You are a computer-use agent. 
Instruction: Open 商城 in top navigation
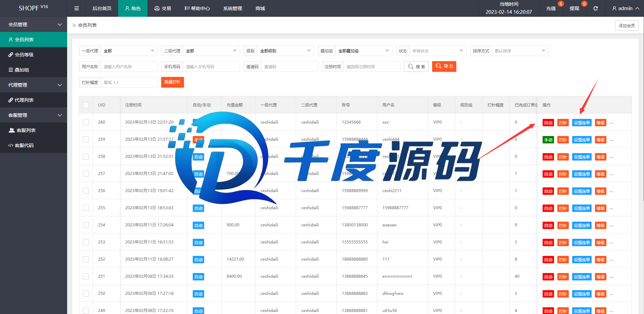point(260,8)
